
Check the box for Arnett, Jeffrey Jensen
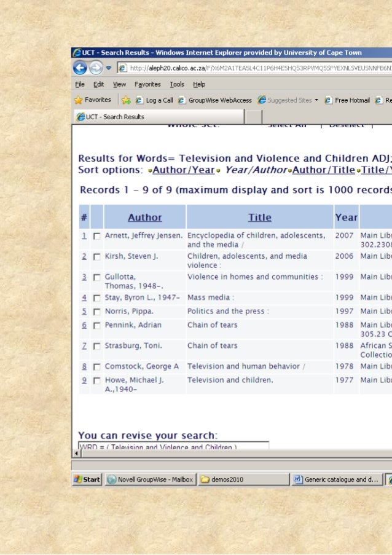pyautogui.click(x=96, y=236)
